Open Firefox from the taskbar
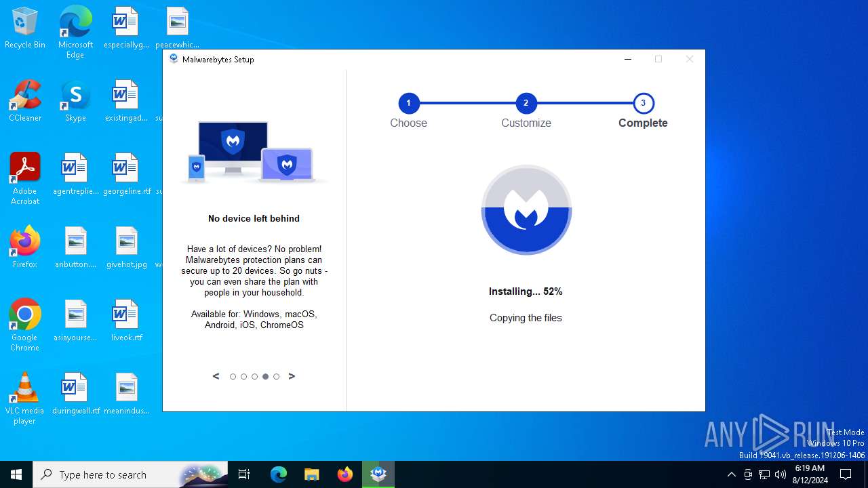 click(345, 474)
